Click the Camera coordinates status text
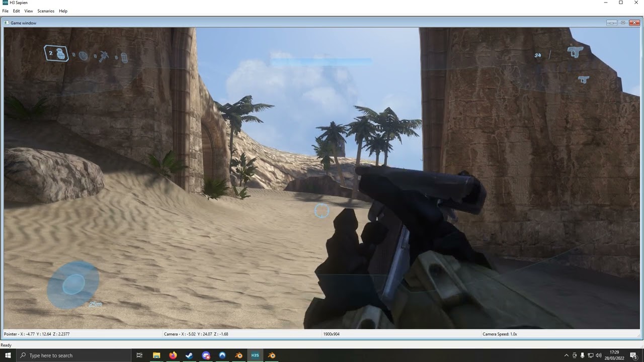644x362 pixels. [196, 334]
